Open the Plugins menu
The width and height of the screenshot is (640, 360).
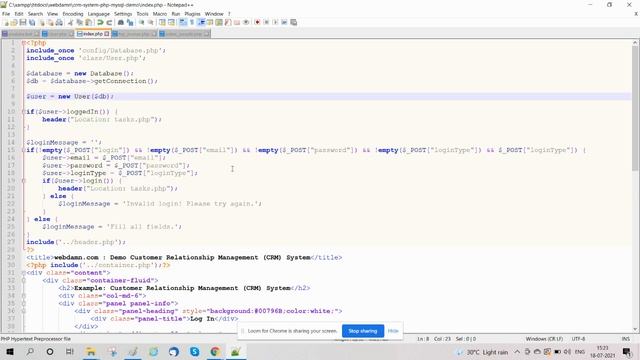tap(192, 14)
